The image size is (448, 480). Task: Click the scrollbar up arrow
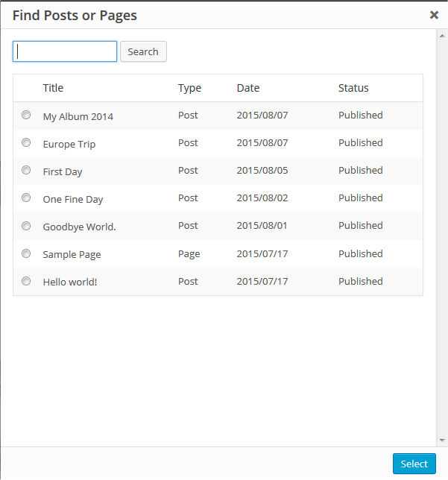442,35
